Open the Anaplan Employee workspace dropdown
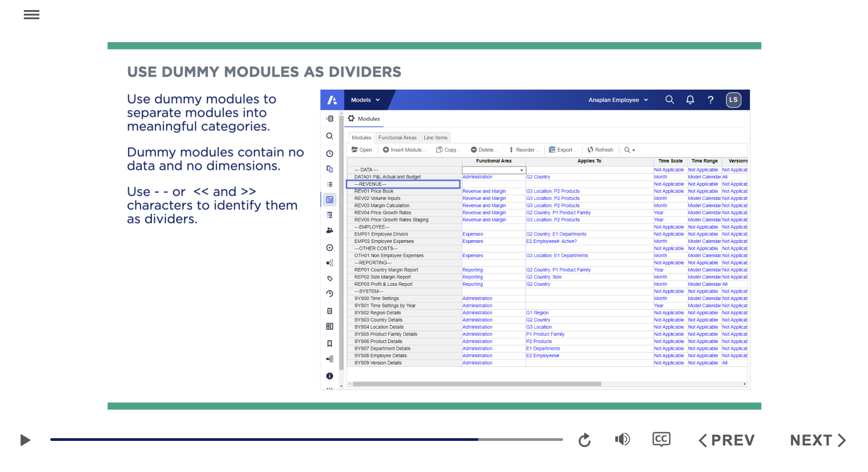This screenshot has width=868, height=472. pyautogui.click(x=618, y=100)
